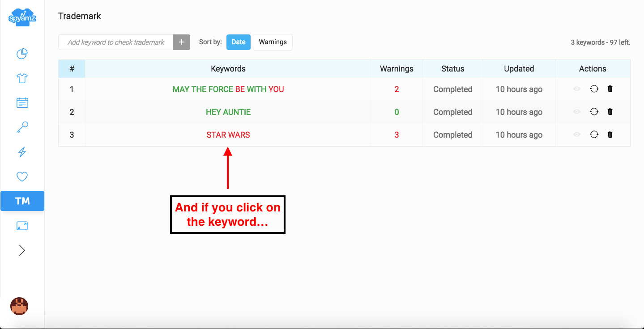The image size is (644, 329).
Task: Expand the sidebar with the chevron arrow
Action: click(22, 250)
